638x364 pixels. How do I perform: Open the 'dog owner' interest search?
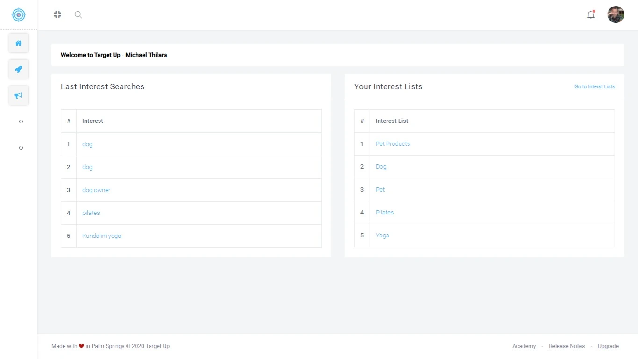(x=96, y=190)
